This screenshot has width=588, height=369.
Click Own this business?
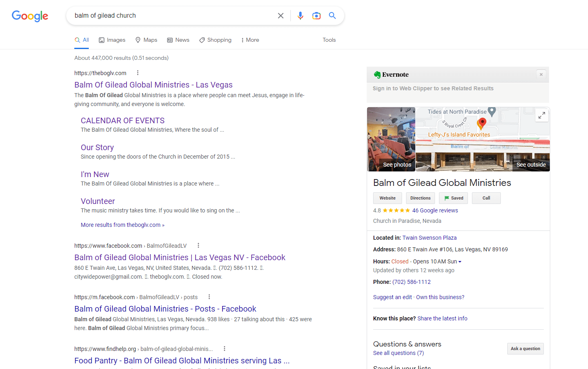coord(440,297)
